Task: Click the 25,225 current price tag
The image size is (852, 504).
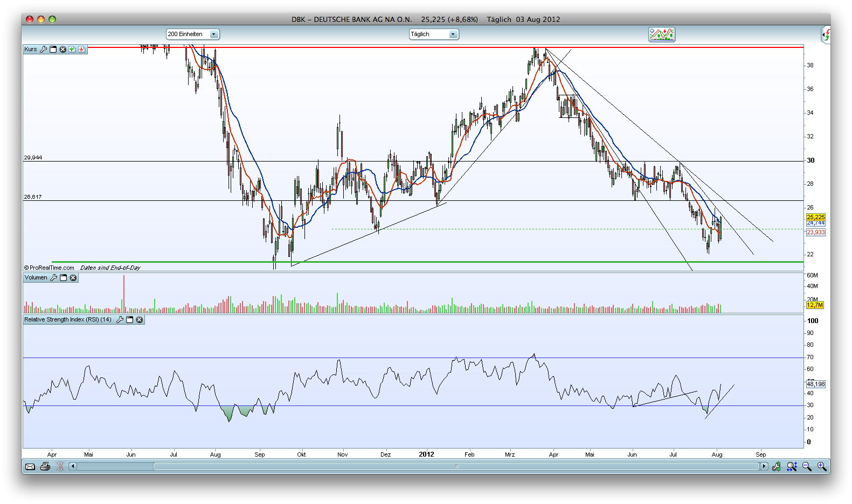Action: pyautogui.click(x=816, y=217)
